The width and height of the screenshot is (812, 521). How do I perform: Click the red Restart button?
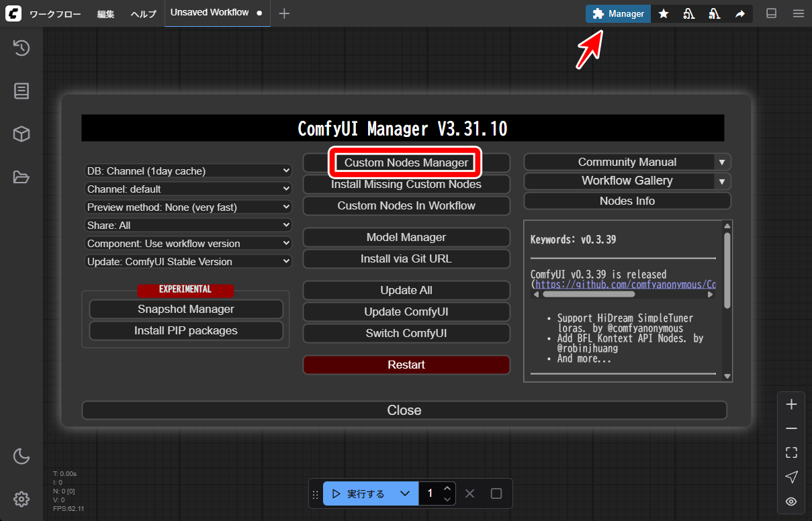pyautogui.click(x=406, y=365)
